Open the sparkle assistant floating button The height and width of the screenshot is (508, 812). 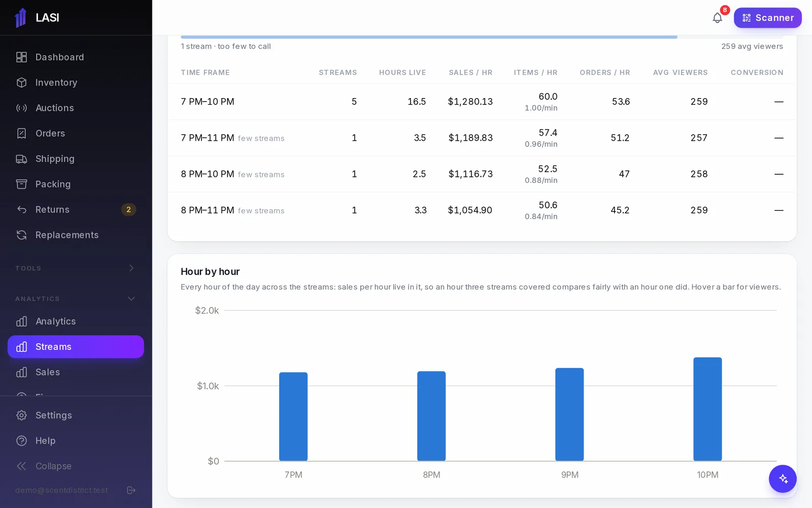[x=783, y=479]
